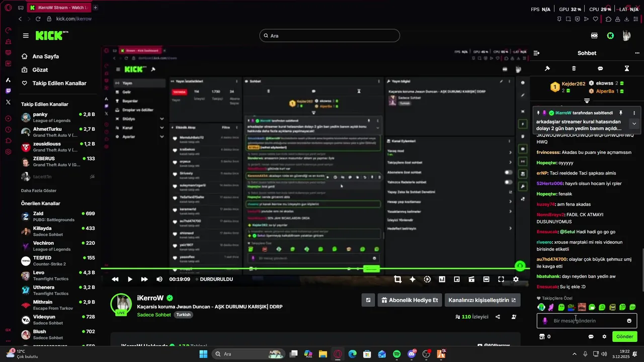This screenshot has height=362, width=644.
Task: Click Daha Fazla Göster
Action: 39,191
